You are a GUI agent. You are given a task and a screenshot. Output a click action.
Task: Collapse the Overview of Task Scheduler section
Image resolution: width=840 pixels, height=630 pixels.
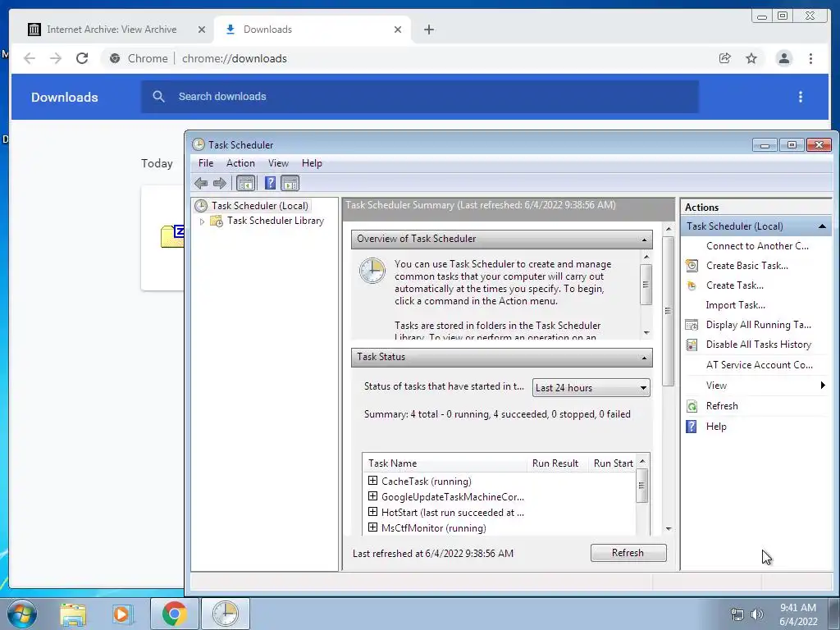[x=644, y=240]
